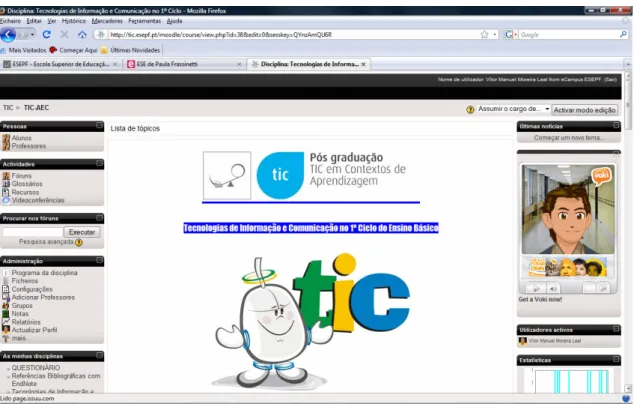This screenshot has width=634, height=404.
Task: Collapse the Últimas notícias block
Action: point(616,126)
